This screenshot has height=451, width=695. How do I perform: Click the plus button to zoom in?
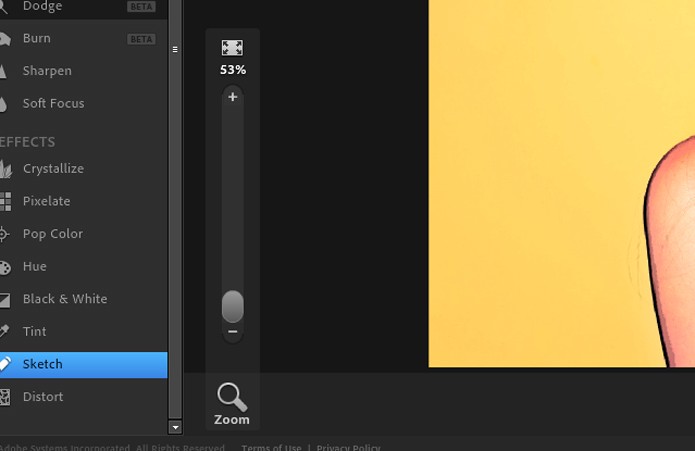tap(233, 97)
